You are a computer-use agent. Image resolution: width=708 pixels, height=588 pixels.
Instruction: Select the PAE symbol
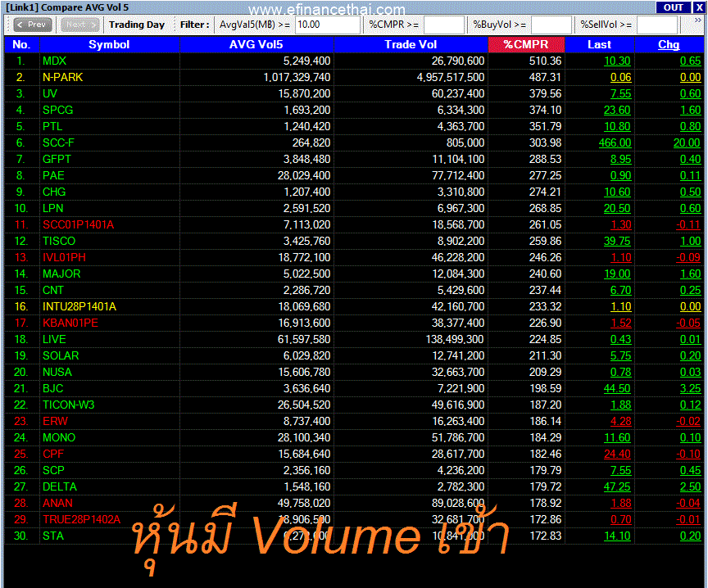(53, 175)
